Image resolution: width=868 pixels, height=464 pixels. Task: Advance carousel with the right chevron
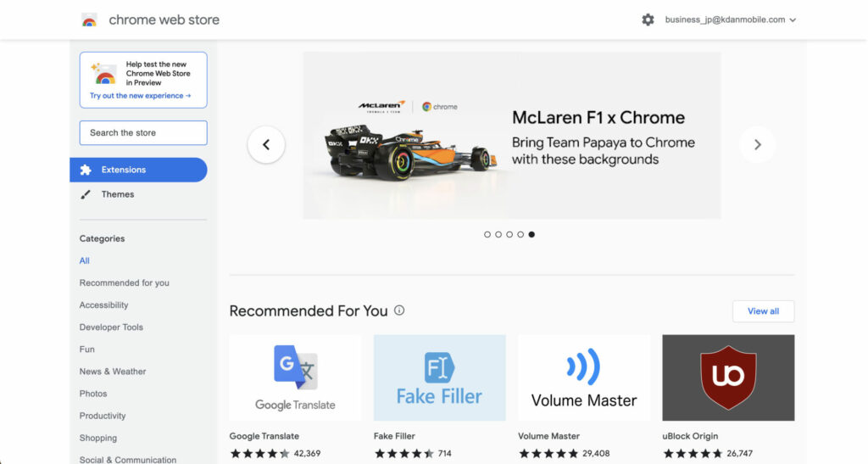(x=757, y=144)
